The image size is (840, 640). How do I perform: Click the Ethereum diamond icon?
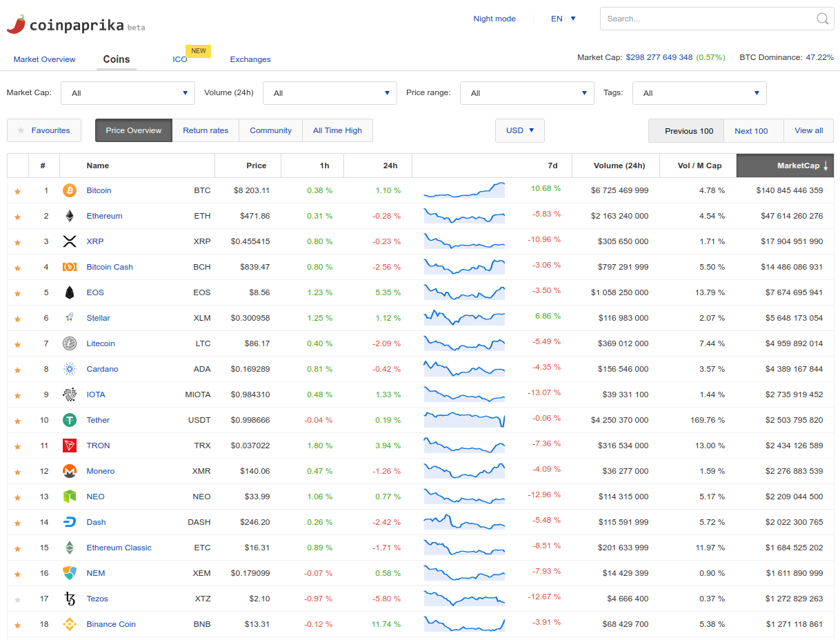click(x=69, y=216)
